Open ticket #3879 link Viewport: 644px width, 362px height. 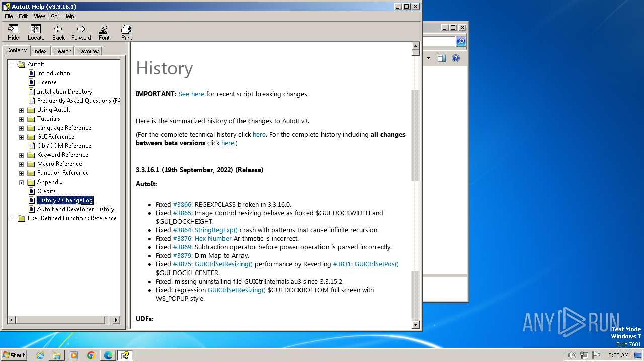point(182,255)
